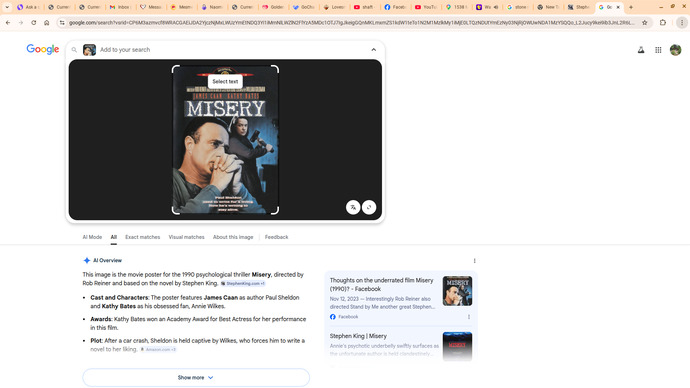690x388 pixels.
Task: Click the translate icon on image viewer
Action: click(353, 207)
